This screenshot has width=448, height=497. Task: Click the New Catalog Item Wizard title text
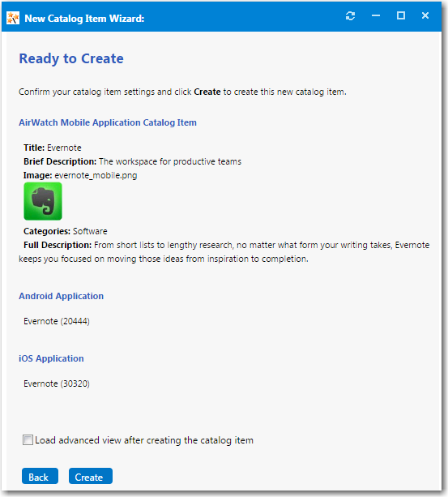[x=84, y=19]
